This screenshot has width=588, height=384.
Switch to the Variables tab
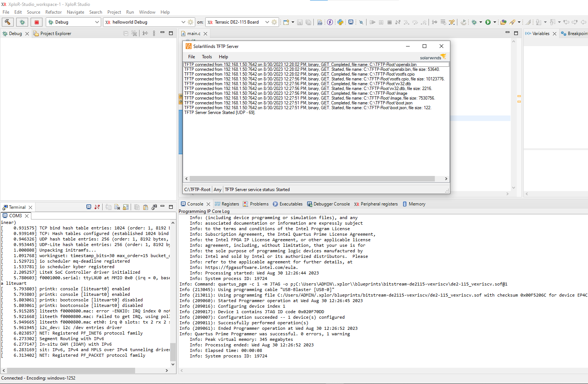click(x=537, y=34)
